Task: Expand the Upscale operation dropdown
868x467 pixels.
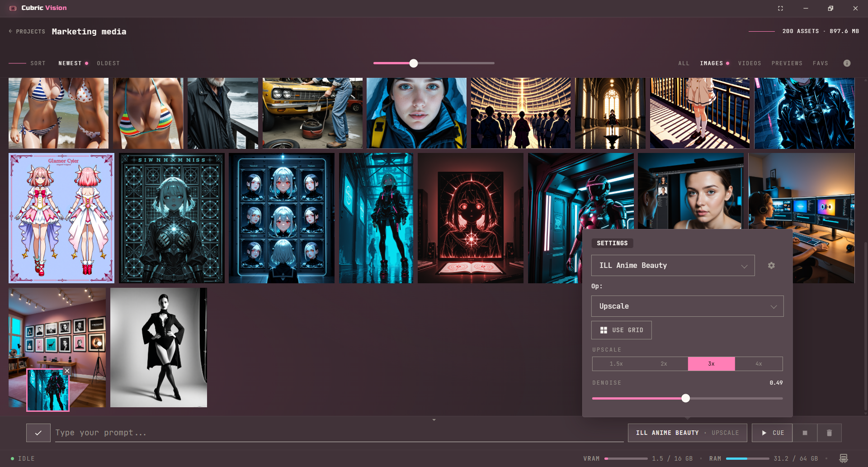Action: (x=687, y=306)
